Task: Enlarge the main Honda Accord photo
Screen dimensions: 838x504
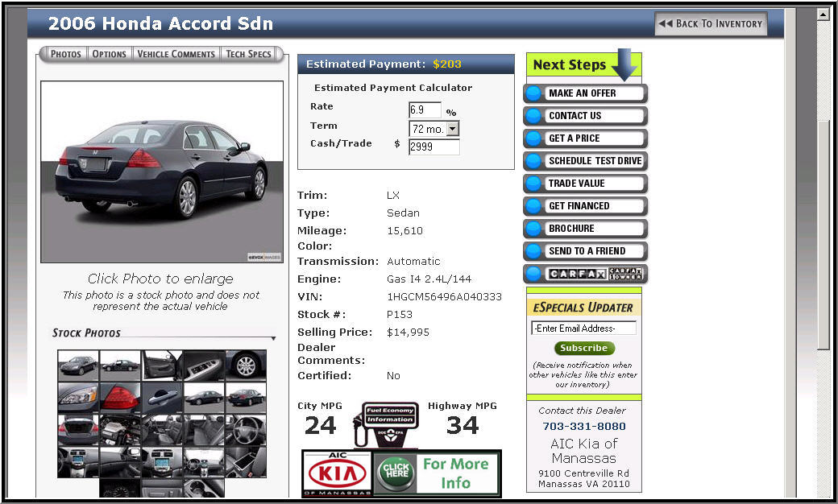Action: pyautogui.click(x=162, y=172)
